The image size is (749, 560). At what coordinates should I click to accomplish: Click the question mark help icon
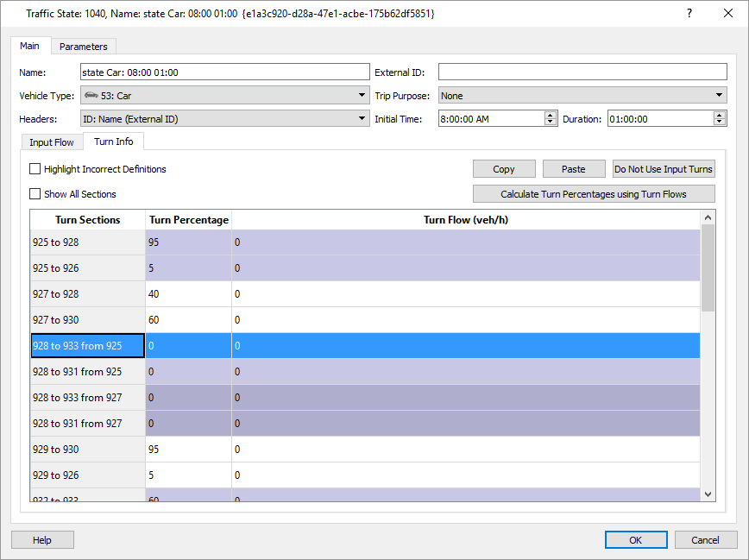coord(689,14)
